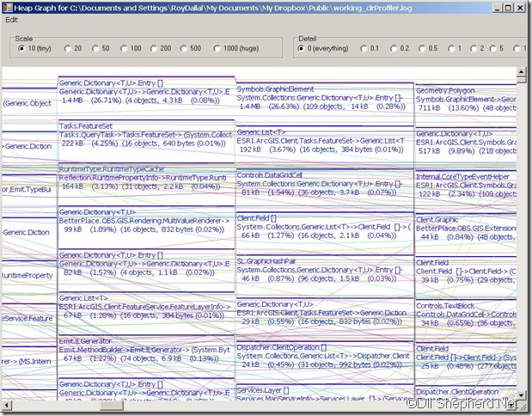The height and width of the screenshot is (416, 532).
Task: Select the Generic.Dictionary Entry [] 1.4 MB node
Action: point(146,98)
